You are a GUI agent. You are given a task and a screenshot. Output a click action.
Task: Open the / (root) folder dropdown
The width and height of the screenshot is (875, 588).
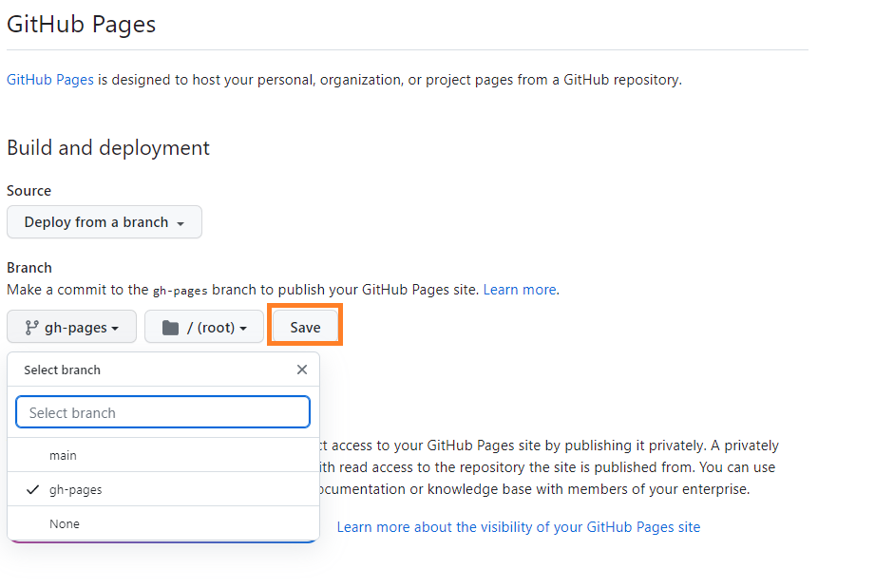pos(204,328)
